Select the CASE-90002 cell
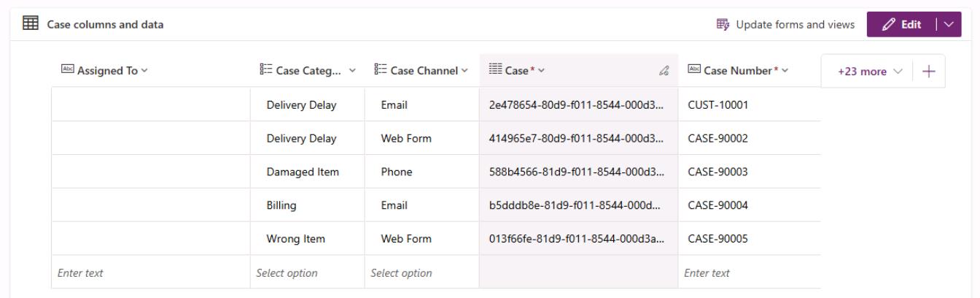 coord(750,138)
